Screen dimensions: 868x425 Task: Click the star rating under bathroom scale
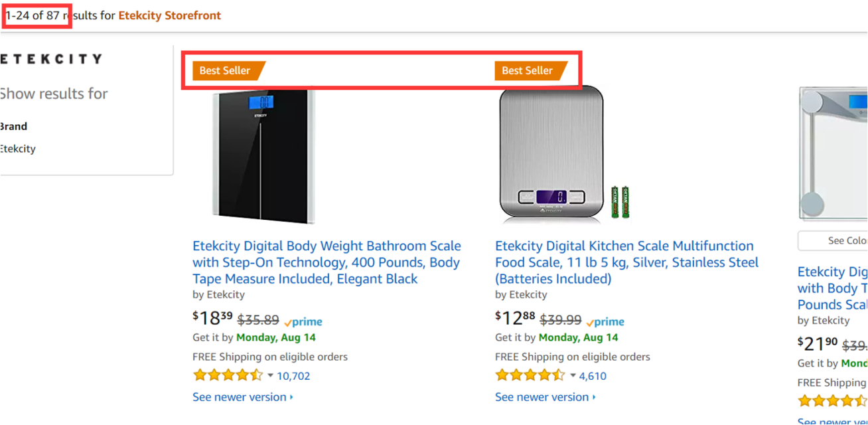[x=228, y=375]
